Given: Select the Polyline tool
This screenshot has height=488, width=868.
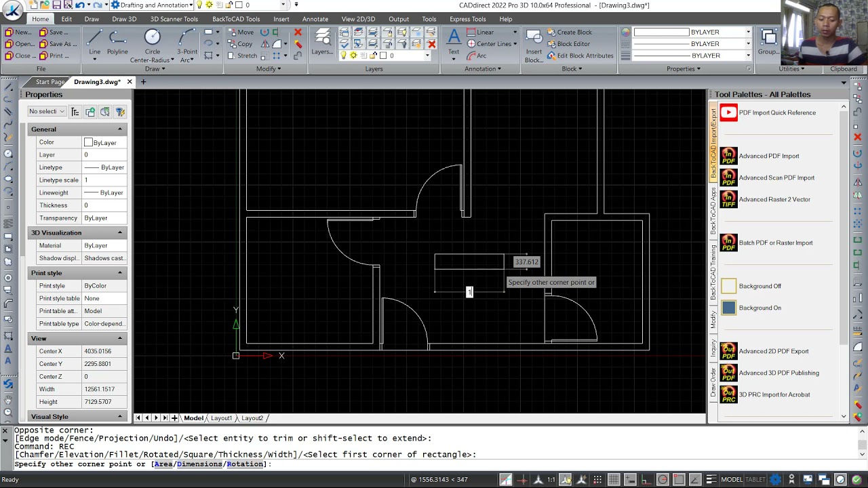Looking at the screenshot, I should (117, 42).
